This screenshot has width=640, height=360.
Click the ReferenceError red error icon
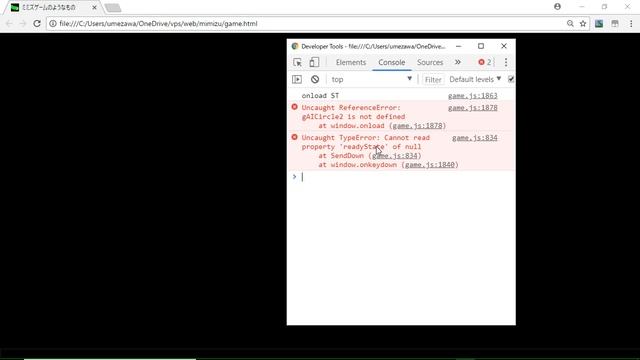[x=294, y=107]
